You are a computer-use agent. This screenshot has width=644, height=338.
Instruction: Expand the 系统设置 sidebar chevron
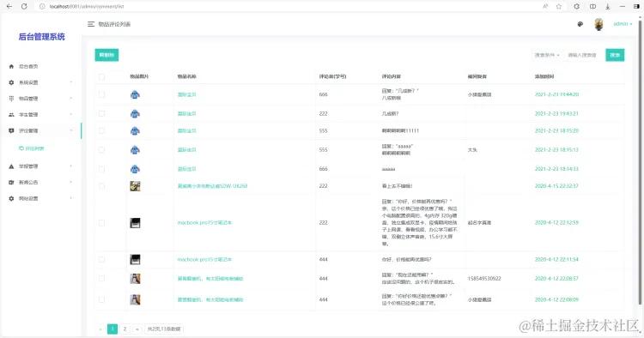pos(71,82)
